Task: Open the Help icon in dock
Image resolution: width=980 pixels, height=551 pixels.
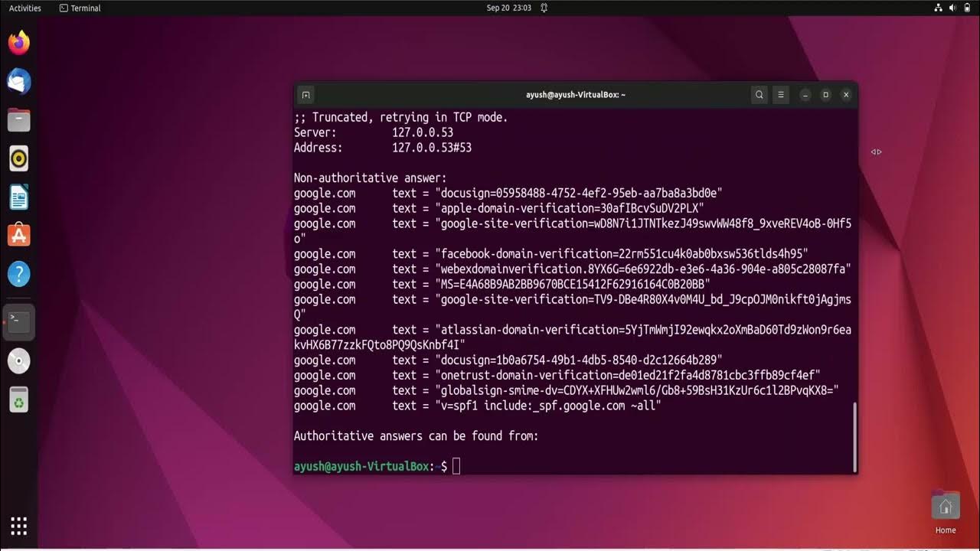Action: coord(19,274)
